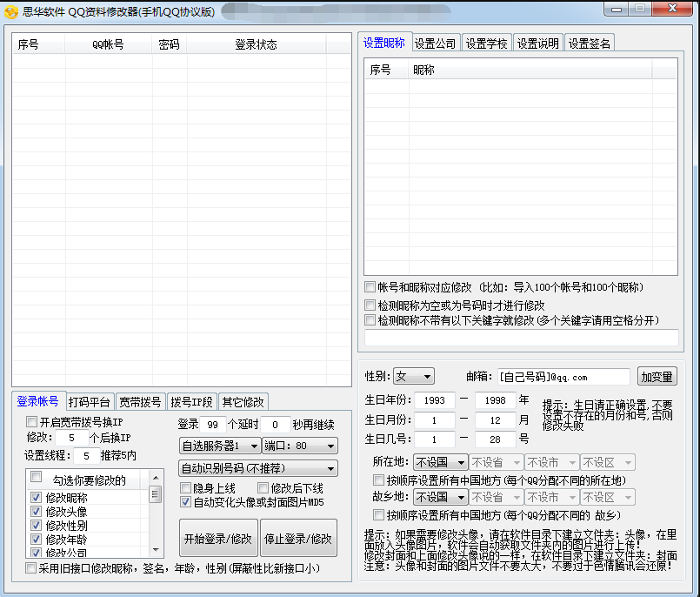The image size is (700, 597).
Task: Enable 开启宽带拨号换IP checkbox
Action: [31, 422]
